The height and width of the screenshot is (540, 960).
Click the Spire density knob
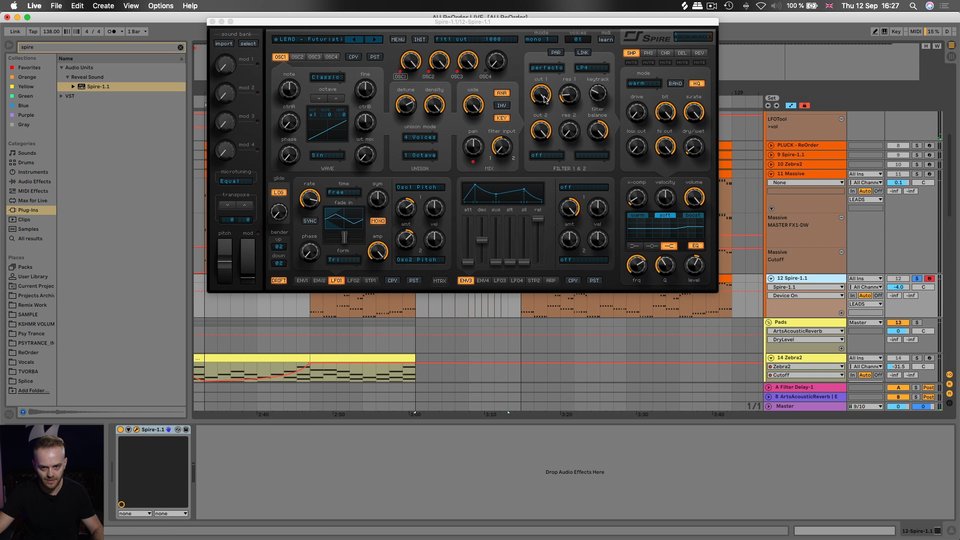tap(434, 105)
